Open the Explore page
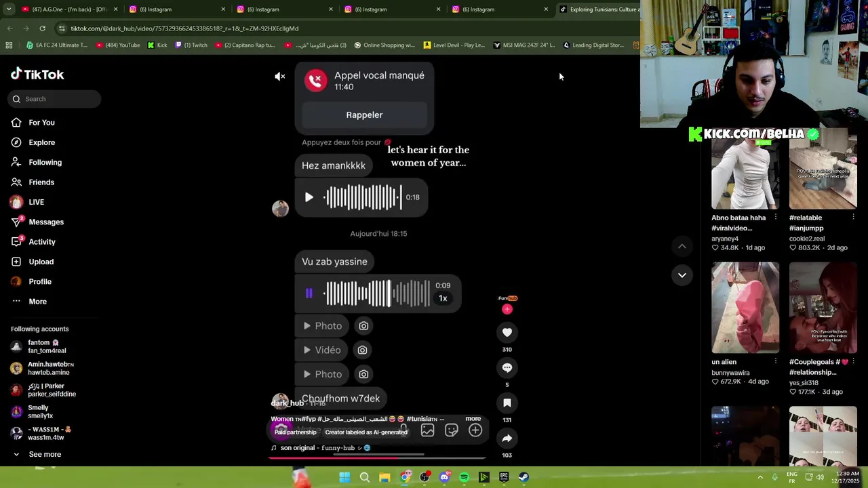The height and width of the screenshot is (488, 868). [x=41, y=142]
